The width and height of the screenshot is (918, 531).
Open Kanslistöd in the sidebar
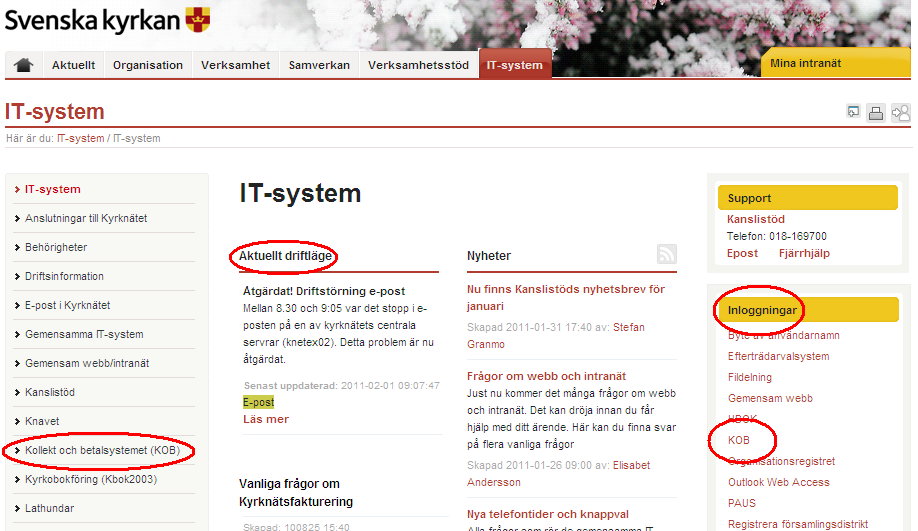coord(50,392)
